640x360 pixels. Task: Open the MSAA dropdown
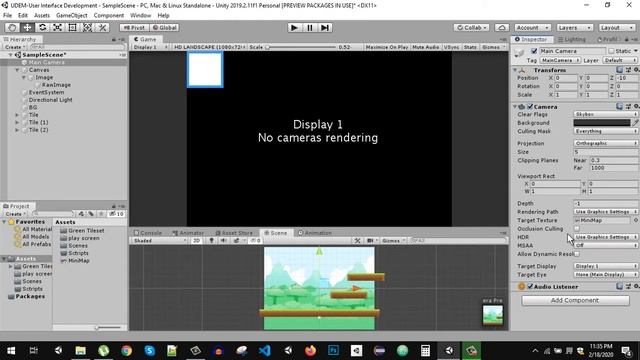pos(605,245)
